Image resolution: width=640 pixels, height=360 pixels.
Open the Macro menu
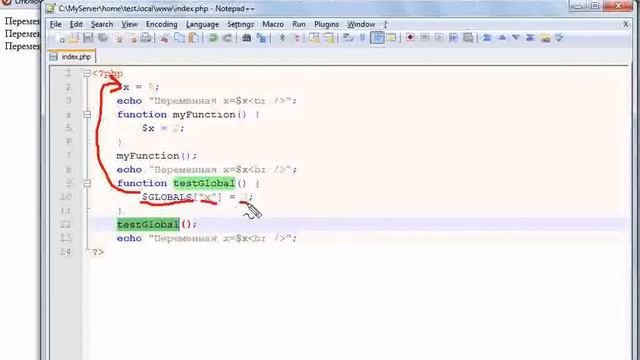pyautogui.click(x=273, y=24)
